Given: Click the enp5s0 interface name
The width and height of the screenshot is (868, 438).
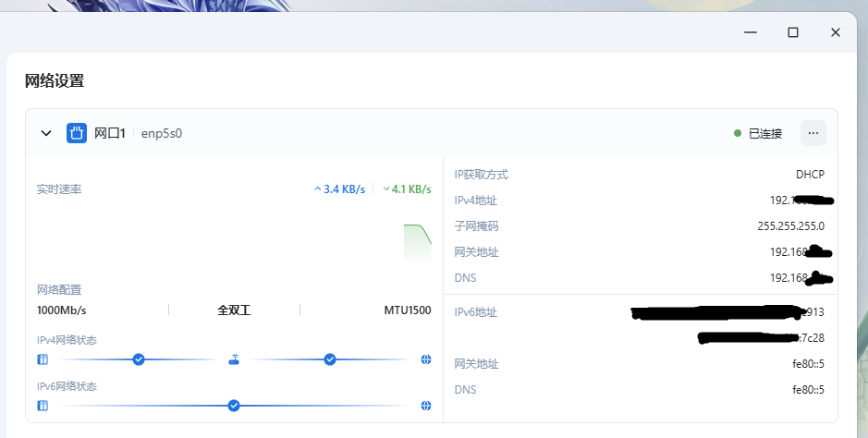Looking at the screenshot, I should pyautogui.click(x=162, y=133).
